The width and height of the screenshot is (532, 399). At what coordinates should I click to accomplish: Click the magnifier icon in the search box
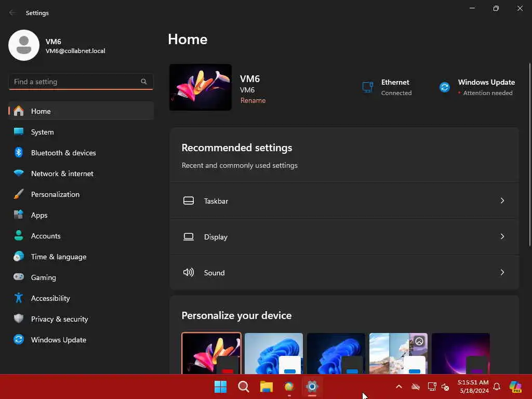pos(143,82)
